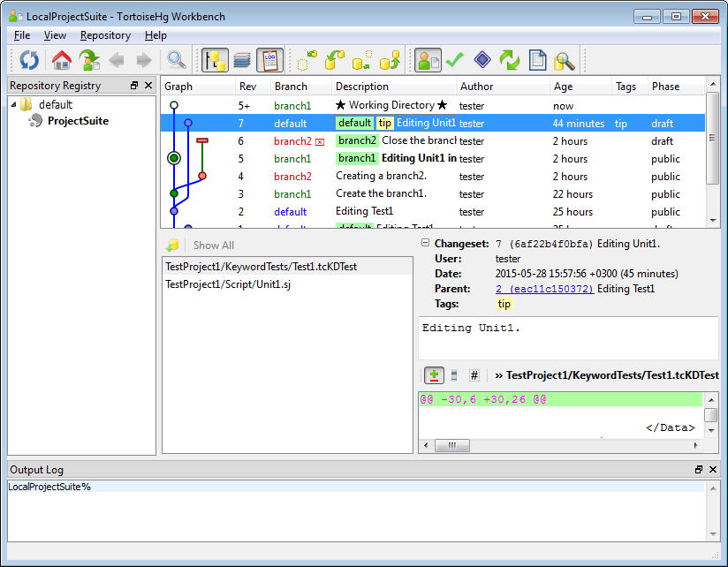Image resolution: width=728 pixels, height=567 pixels.
Task: Click the Rev column header
Action: [x=253, y=87]
